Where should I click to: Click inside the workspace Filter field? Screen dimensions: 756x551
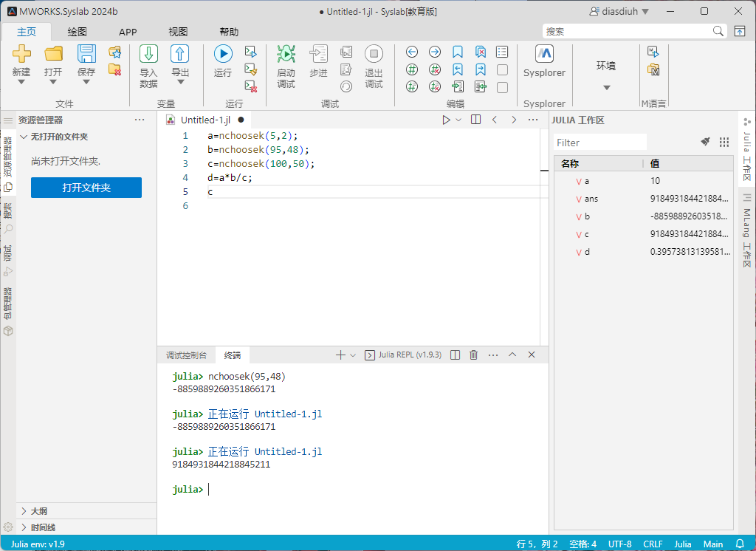click(599, 143)
